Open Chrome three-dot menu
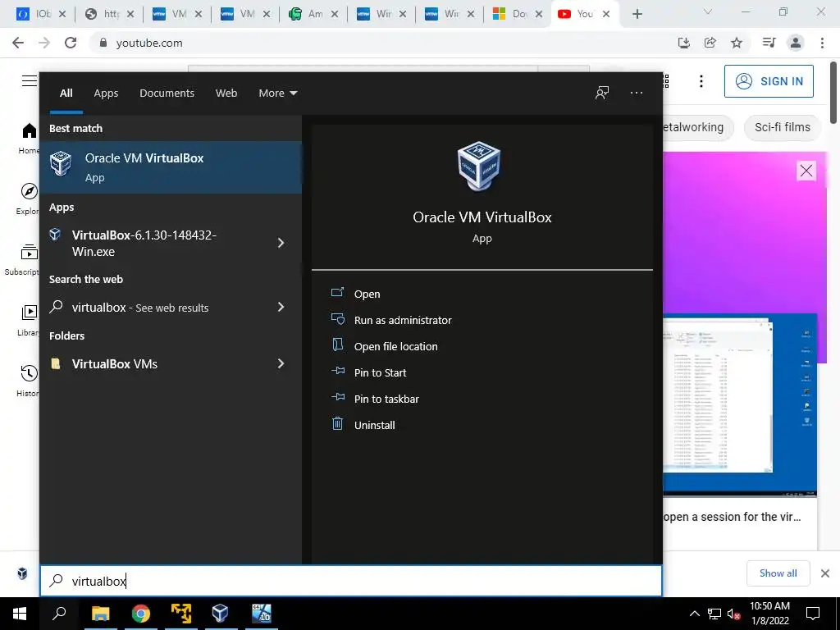840x630 pixels. [x=822, y=43]
